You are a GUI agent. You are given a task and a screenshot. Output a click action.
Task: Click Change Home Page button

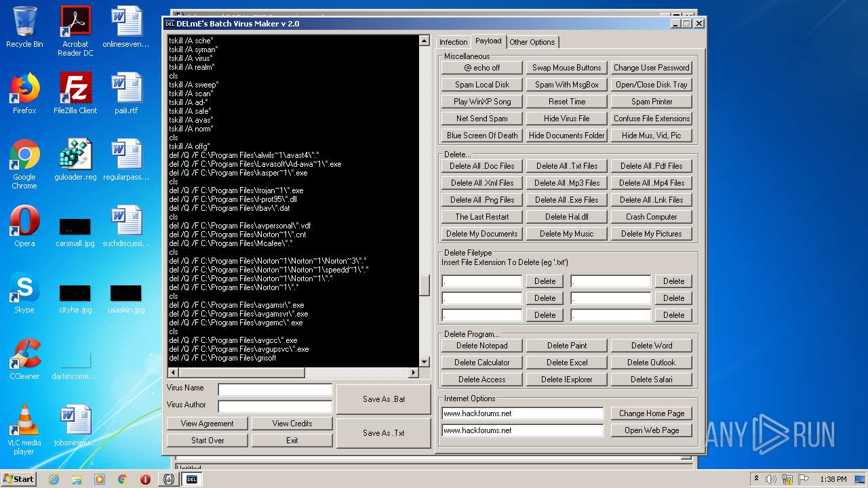[652, 413]
